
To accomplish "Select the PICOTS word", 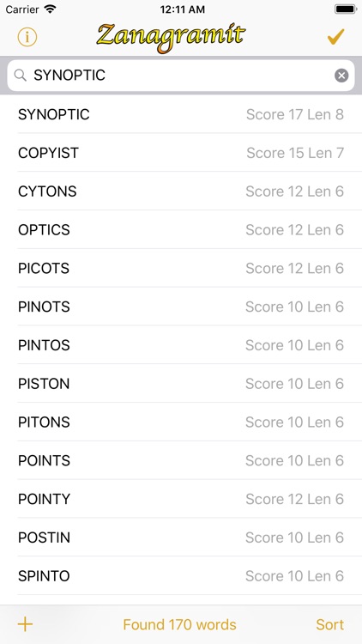I will pos(181,268).
